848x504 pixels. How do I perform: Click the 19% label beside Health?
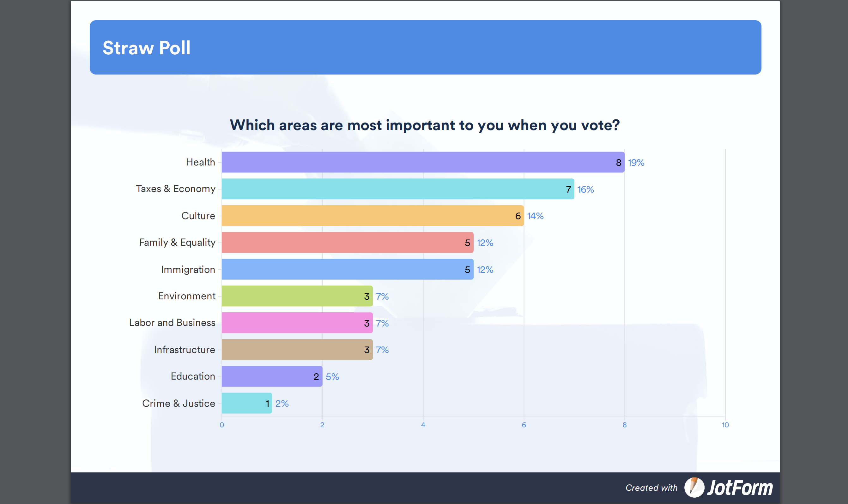coord(636,163)
